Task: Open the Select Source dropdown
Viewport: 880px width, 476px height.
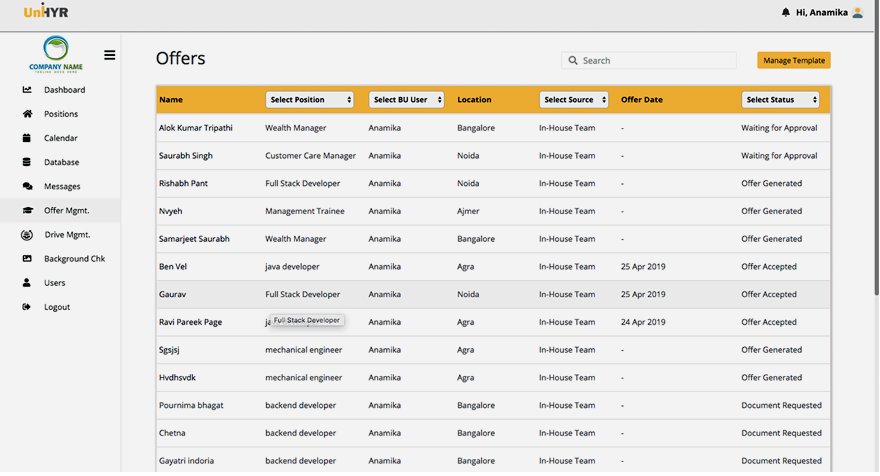Action: (574, 100)
